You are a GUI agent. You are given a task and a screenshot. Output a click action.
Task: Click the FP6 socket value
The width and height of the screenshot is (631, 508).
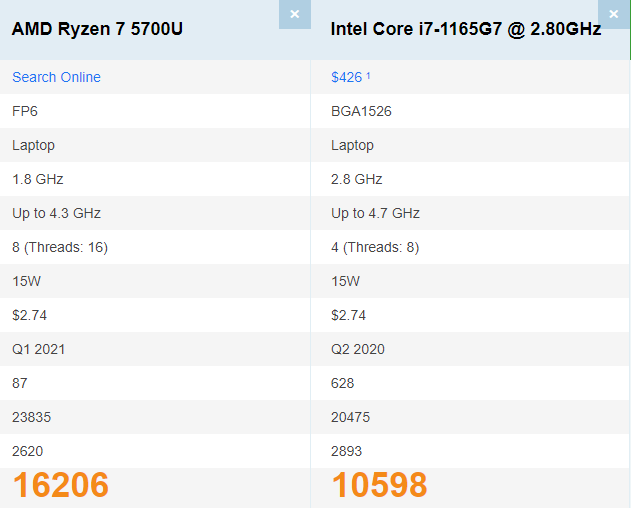click(x=25, y=111)
